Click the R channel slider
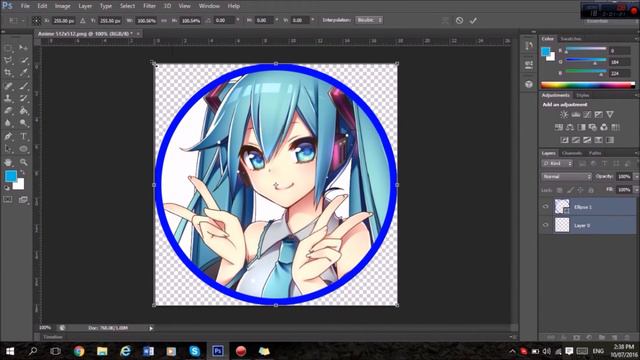 586,49
